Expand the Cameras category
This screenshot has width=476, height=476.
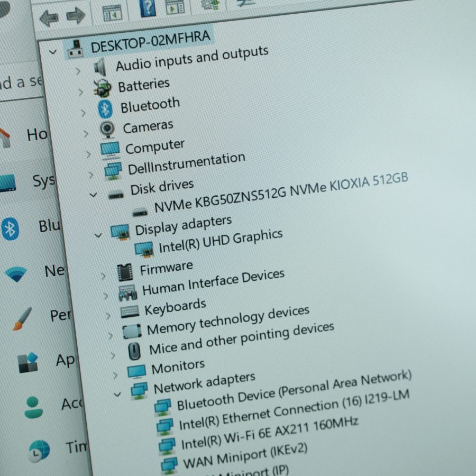[86, 134]
